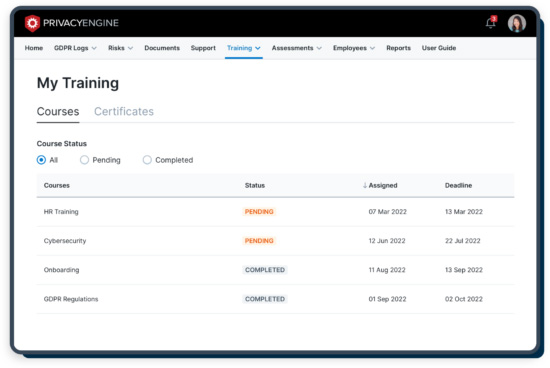Click the assigned date 12 Jun 2022
Image resolution: width=550 pixels, height=368 pixels.
[x=387, y=241]
